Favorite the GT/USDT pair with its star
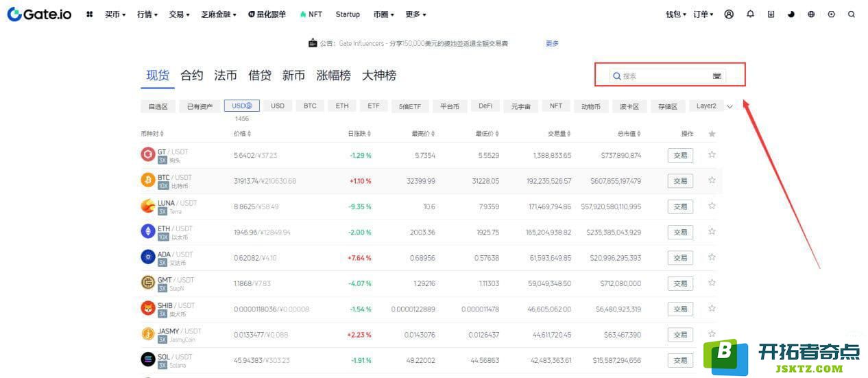 pyautogui.click(x=712, y=154)
